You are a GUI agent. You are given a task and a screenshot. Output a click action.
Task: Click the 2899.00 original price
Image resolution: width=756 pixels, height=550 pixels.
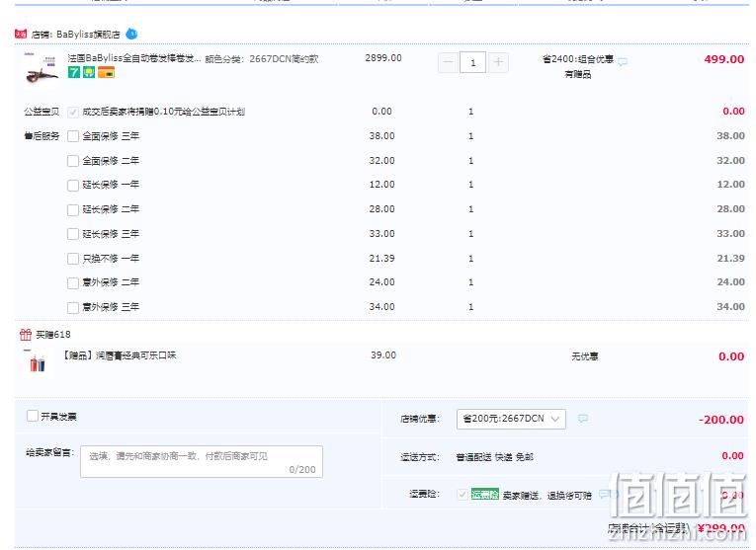[x=383, y=58]
